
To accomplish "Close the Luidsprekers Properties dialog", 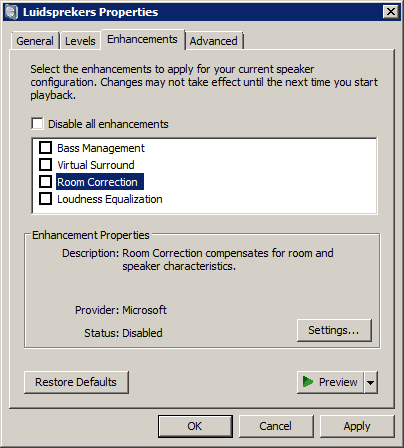I will point(391,12).
